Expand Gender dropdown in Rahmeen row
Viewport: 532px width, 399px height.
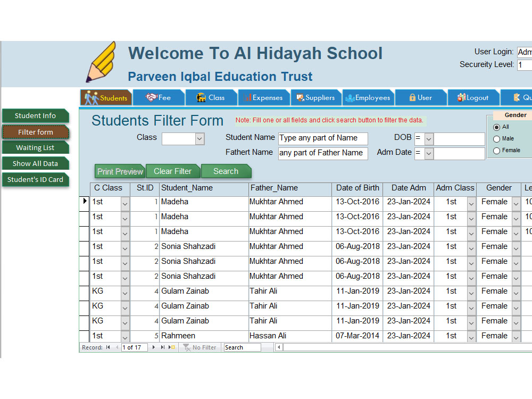[516, 337]
